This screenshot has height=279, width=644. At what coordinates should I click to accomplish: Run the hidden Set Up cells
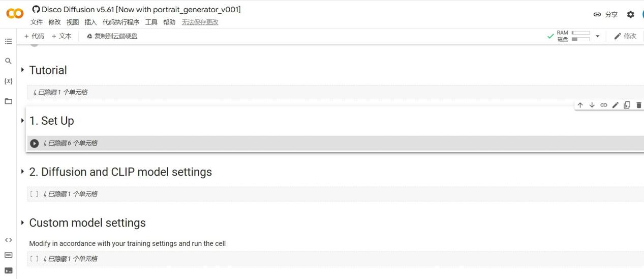tap(34, 144)
